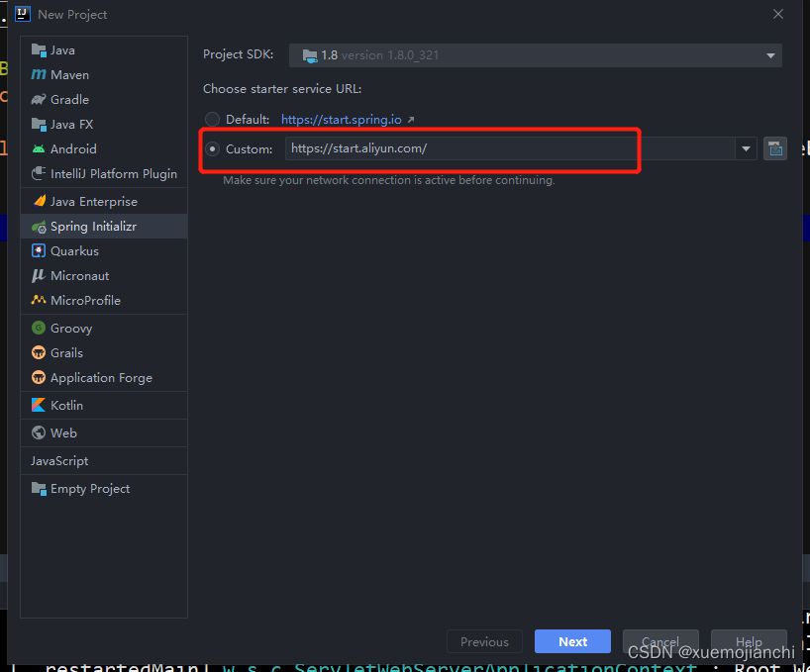Image resolution: width=810 pixels, height=672 pixels.
Task: Click the network connection notice text
Action: [389, 180]
